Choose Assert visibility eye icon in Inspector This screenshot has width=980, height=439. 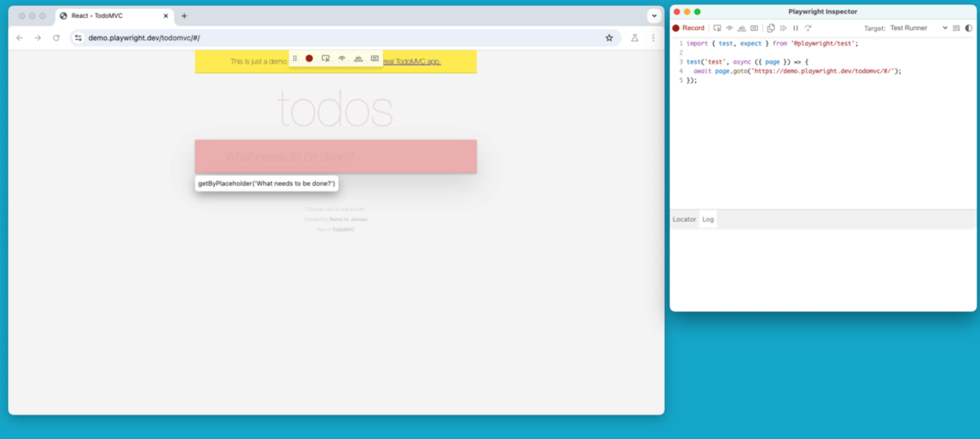(x=730, y=28)
